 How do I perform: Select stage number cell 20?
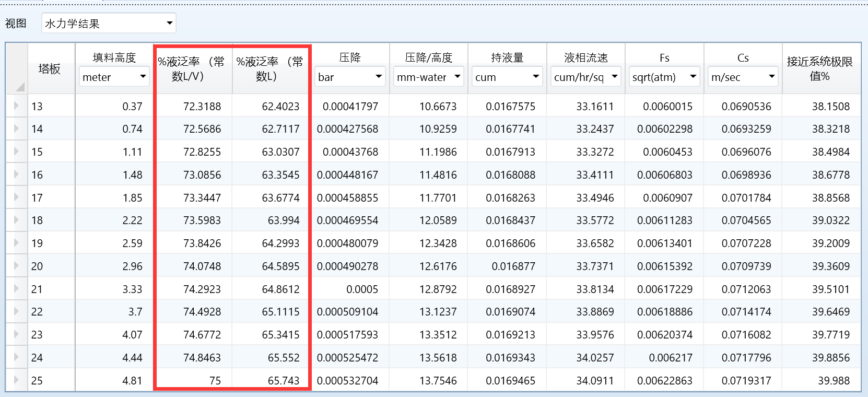[x=51, y=266]
